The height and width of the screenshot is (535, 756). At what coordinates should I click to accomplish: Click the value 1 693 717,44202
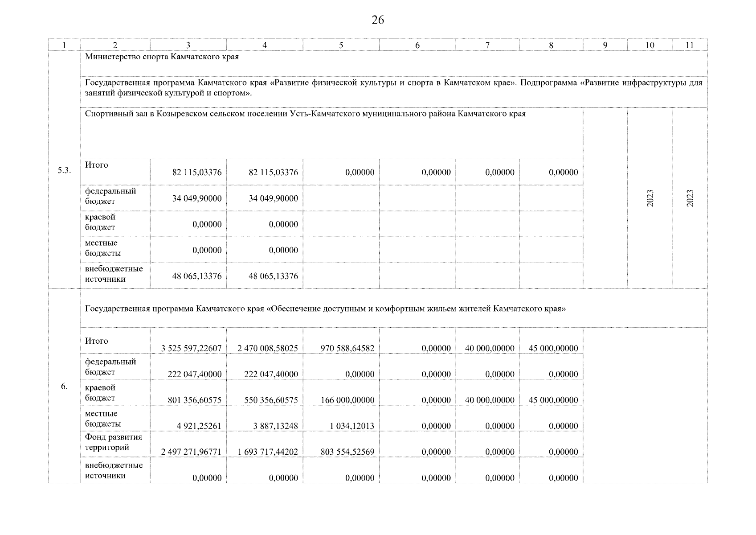tap(268, 452)
